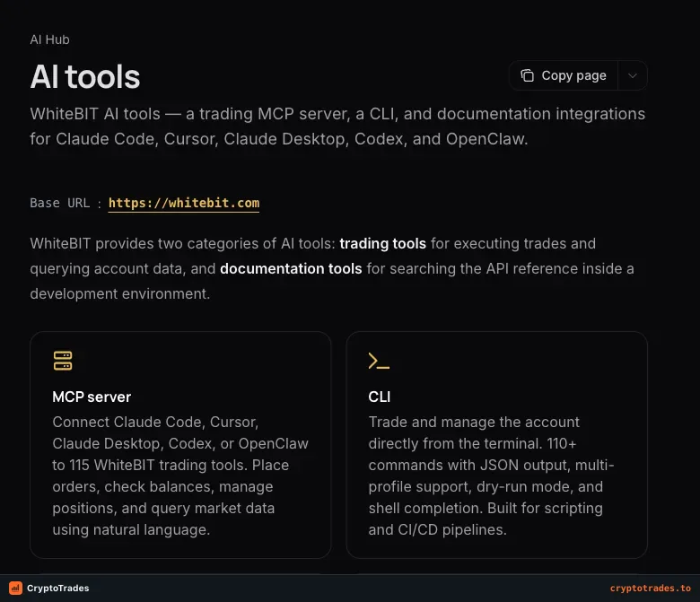This screenshot has width=700, height=602.
Task: Open the CLI card
Action: (496, 444)
